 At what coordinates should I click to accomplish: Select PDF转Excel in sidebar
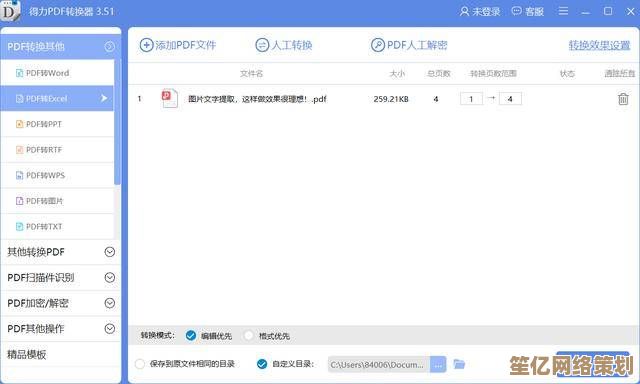pos(57,98)
